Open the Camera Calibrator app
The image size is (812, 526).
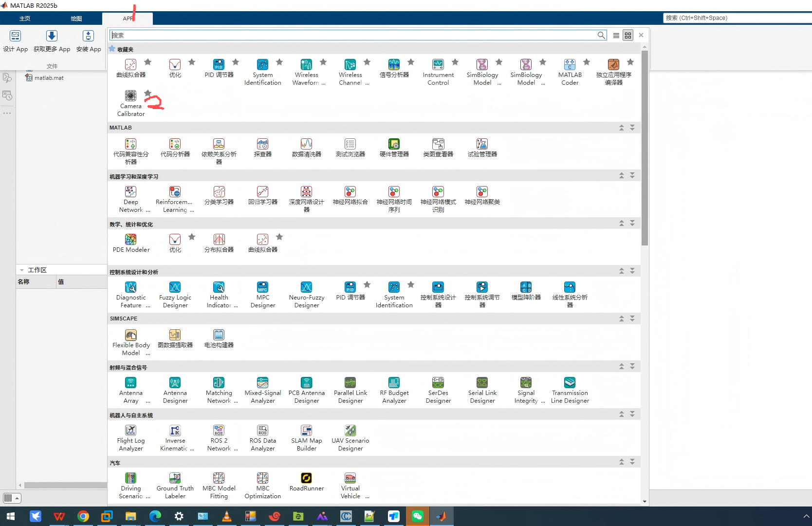[x=131, y=103]
